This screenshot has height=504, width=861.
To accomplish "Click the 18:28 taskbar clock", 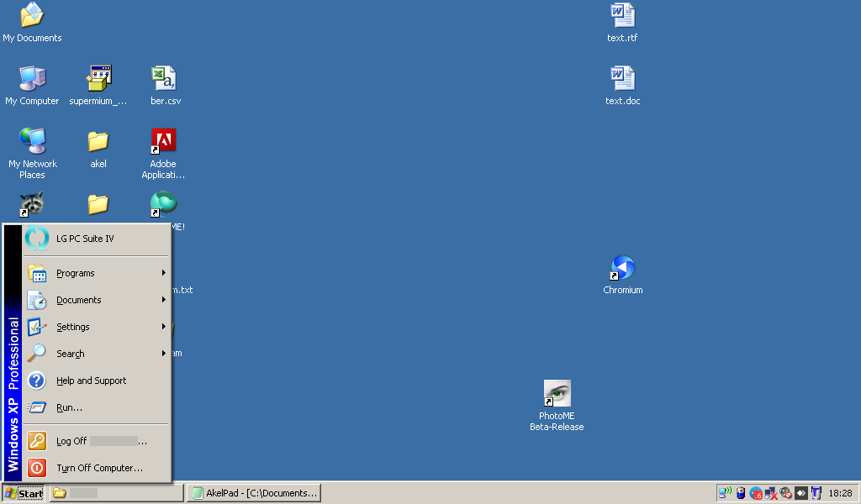I will click(x=840, y=493).
